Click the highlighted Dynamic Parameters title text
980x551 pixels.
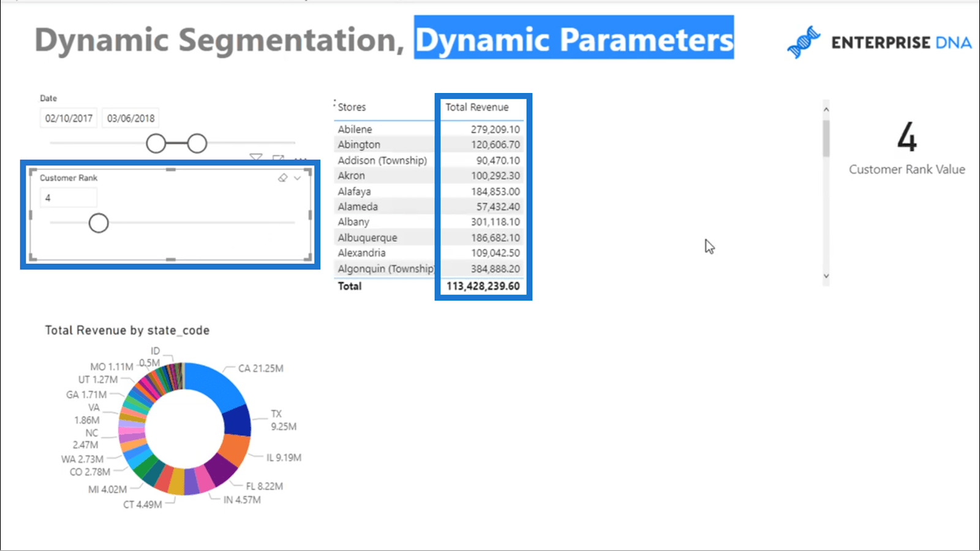click(574, 39)
